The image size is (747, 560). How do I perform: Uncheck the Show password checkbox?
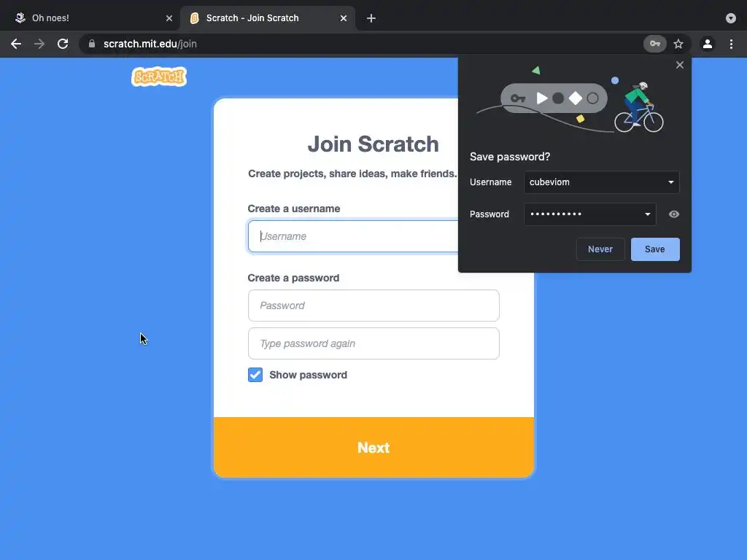tap(255, 375)
